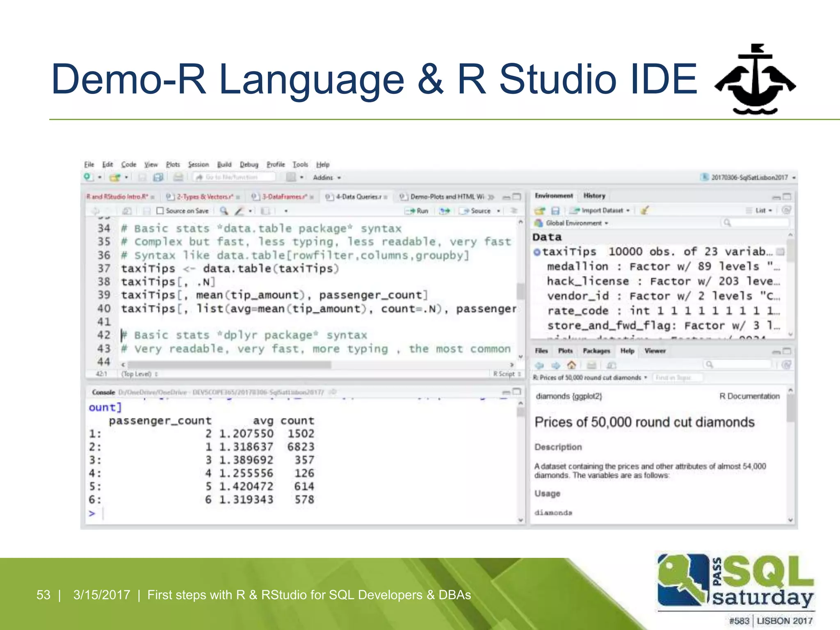This screenshot has height=630, width=840.
Task: Click the Find in Topic field
Action: point(677,377)
